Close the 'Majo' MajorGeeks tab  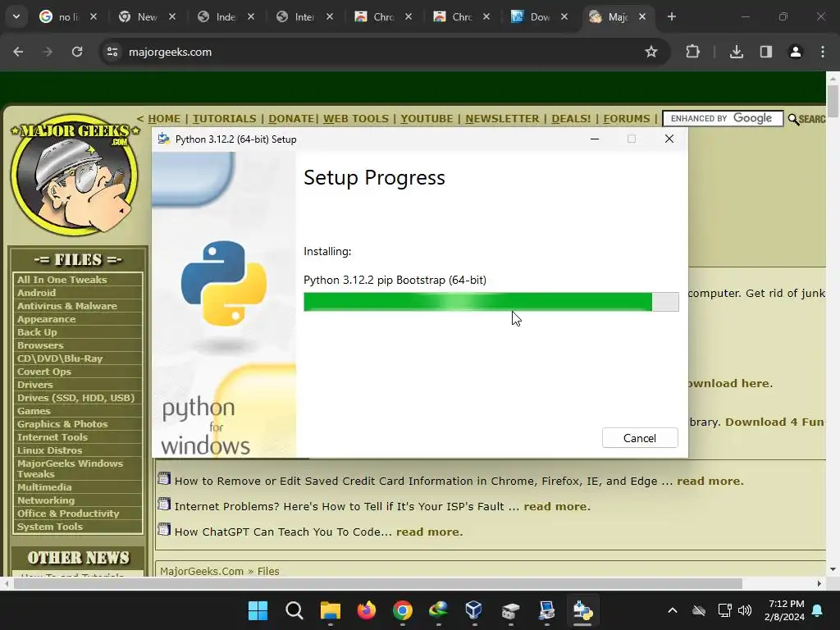click(642, 16)
